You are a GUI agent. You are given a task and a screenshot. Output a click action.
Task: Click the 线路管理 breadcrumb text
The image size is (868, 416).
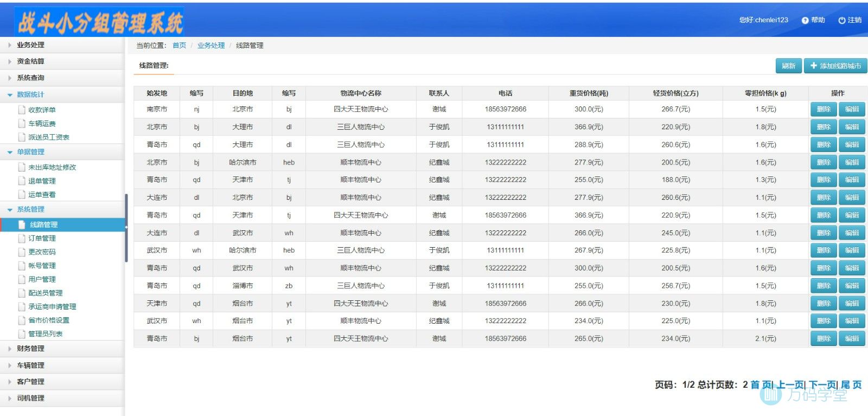point(250,46)
